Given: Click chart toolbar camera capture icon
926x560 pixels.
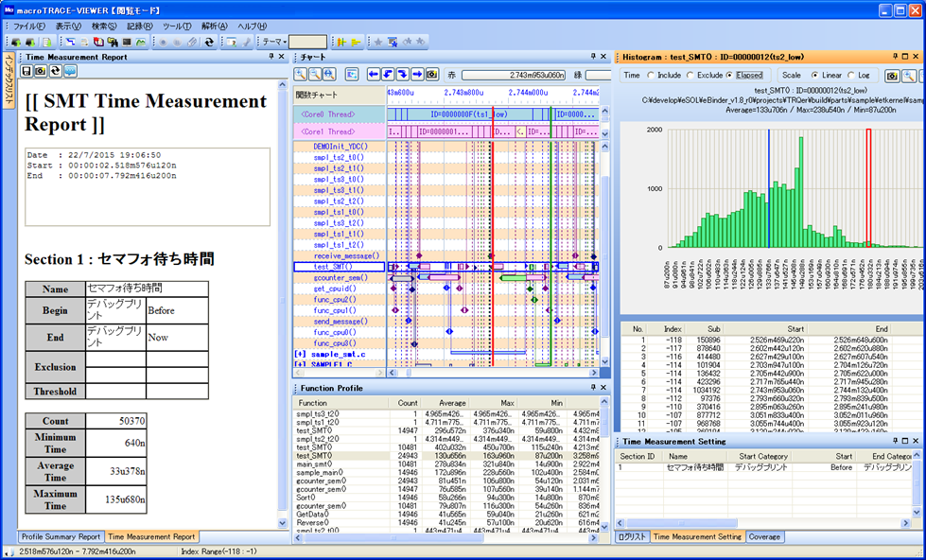Looking at the screenshot, I should [x=432, y=75].
